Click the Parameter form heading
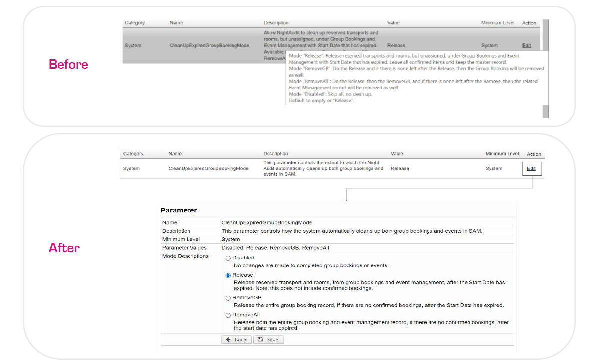 click(179, 211)
